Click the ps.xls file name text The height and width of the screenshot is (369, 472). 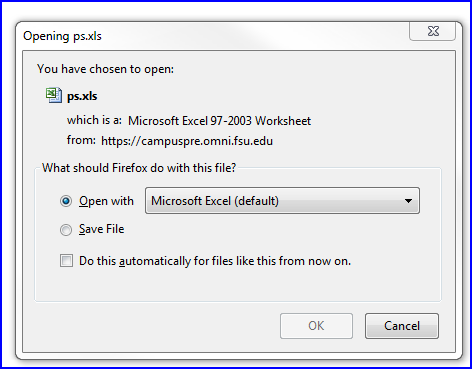pos(82,96)
